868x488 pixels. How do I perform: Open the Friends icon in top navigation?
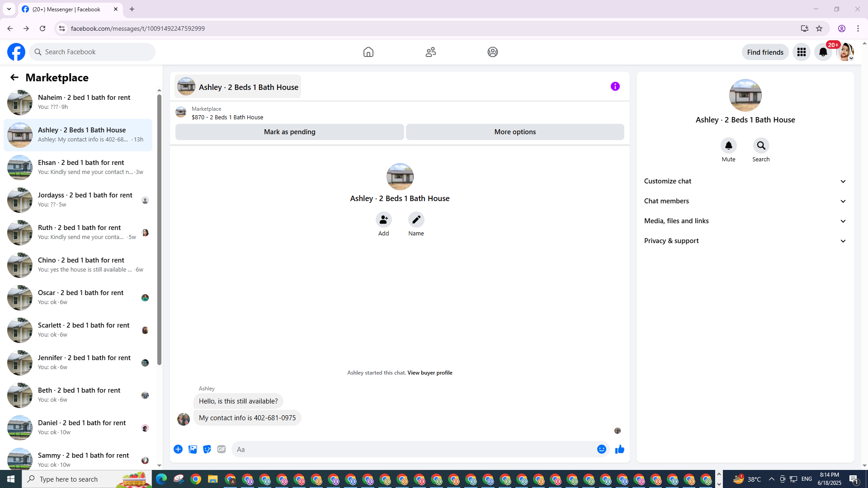pos(431,52)
